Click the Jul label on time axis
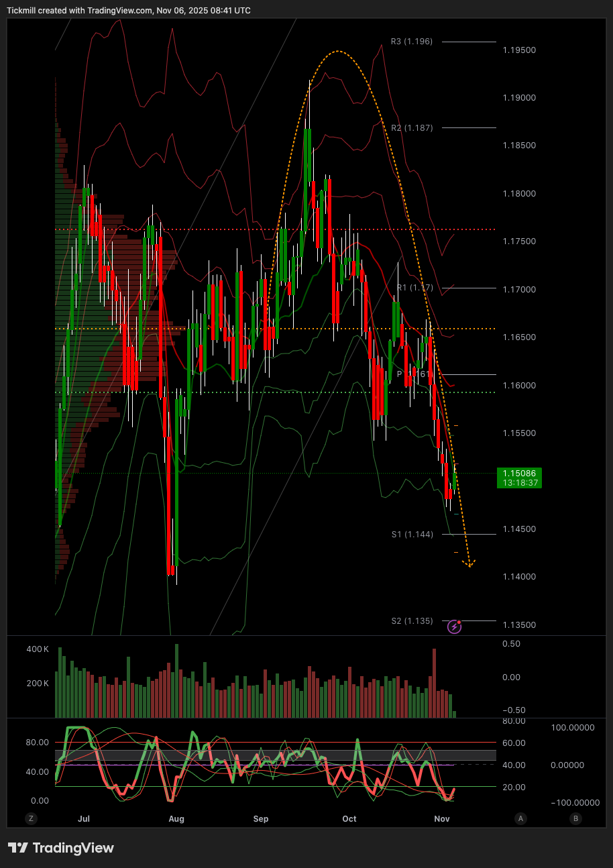This screenshot has width=613, height=868. [x=84, y=818]
